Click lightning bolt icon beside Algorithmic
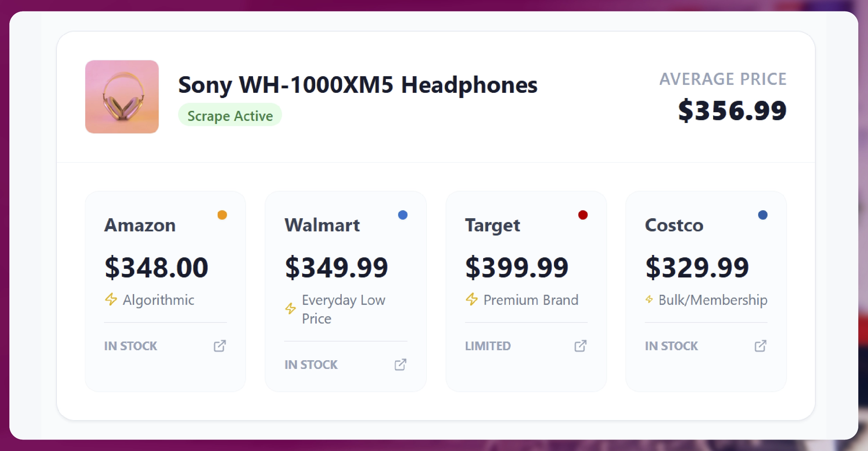Viewport: 868px width, 451px height. point(111,299)
